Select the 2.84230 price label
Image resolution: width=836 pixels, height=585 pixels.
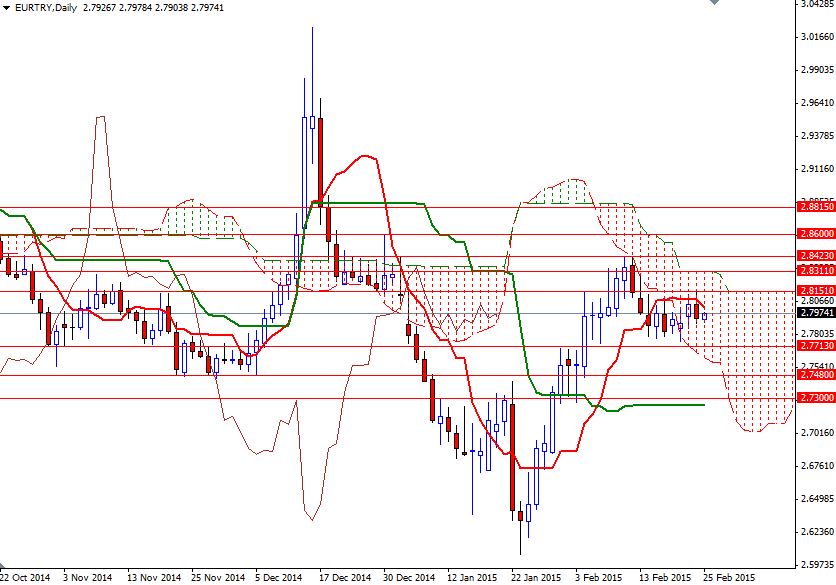pos(813,255)
